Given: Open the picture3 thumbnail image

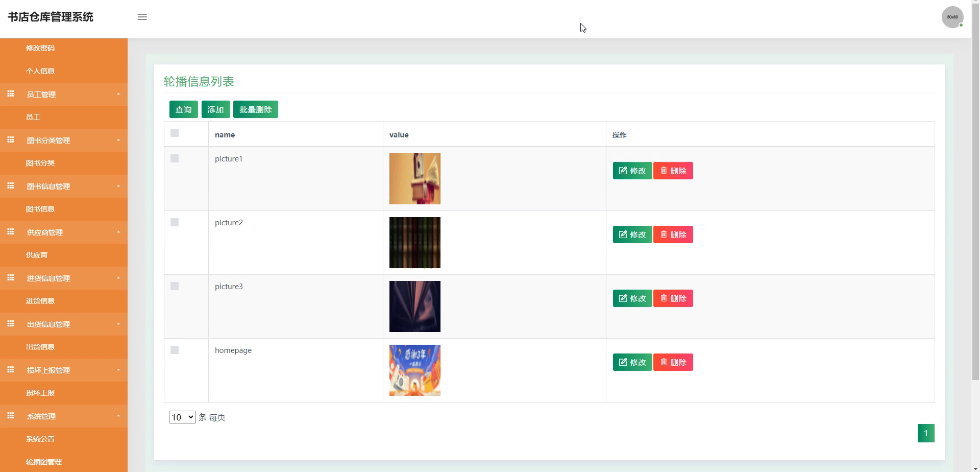Looking at the screenshot, I should click(415, 306).
